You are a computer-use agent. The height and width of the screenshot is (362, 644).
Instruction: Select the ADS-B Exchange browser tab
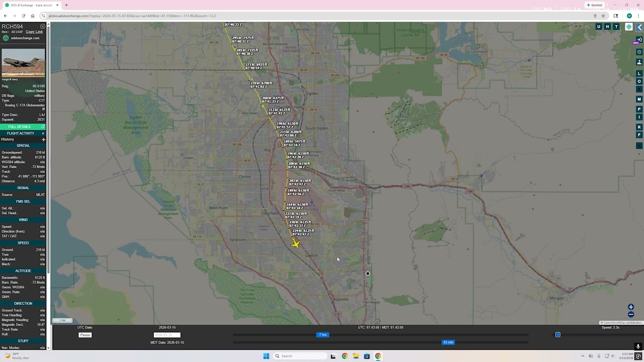[x=31, y=5]
